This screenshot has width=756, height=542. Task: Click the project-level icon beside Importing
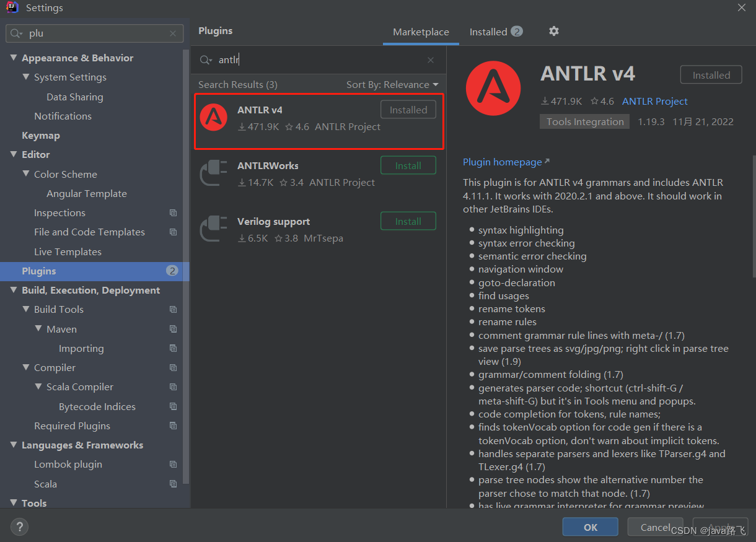point(173,349)
